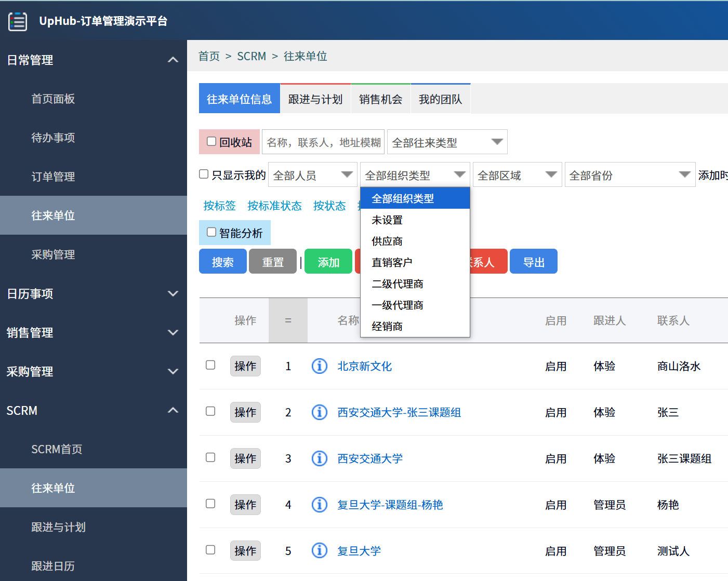Click the UpHub logo icon

17,21
